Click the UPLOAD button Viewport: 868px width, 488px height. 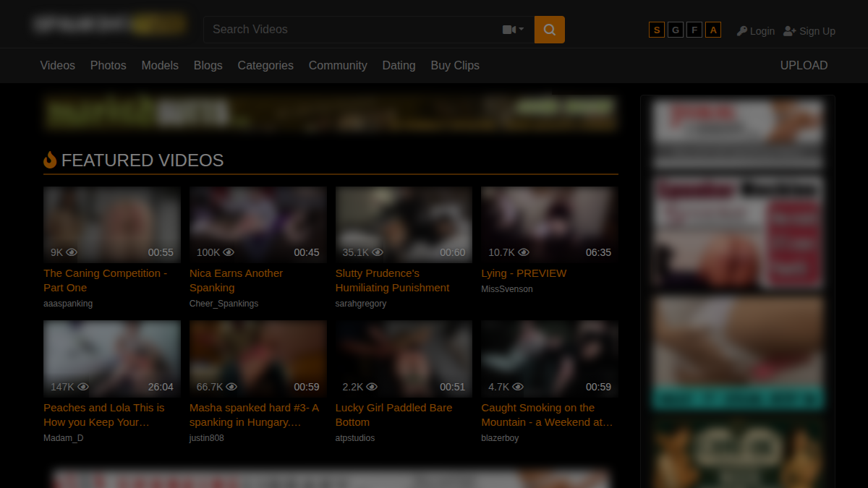pos(804,65)
